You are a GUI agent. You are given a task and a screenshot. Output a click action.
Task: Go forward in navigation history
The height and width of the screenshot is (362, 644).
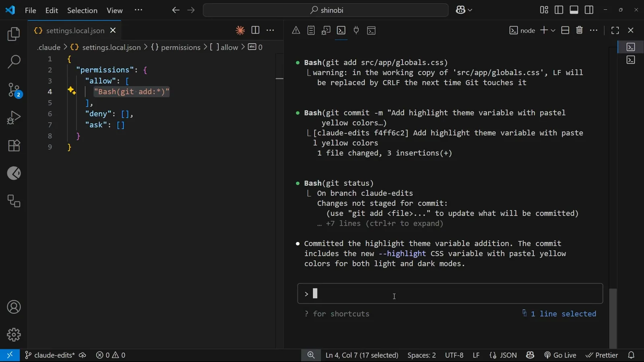coord(191,10)
